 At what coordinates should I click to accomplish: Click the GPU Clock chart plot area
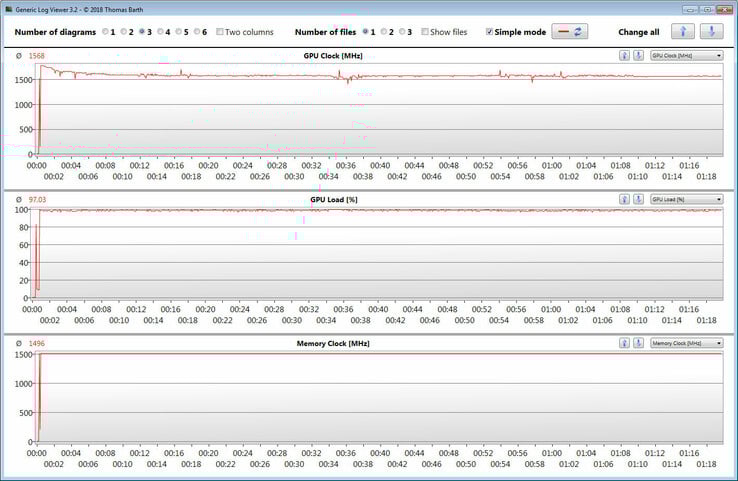pos(379,109)
